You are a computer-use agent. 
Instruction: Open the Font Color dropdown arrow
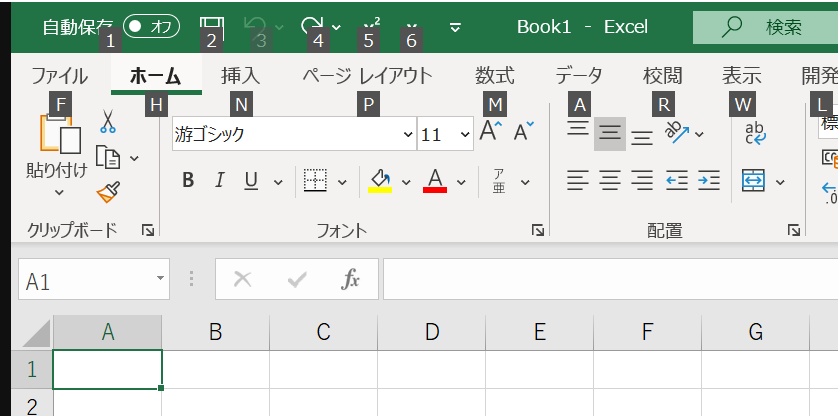coord(461,182)
